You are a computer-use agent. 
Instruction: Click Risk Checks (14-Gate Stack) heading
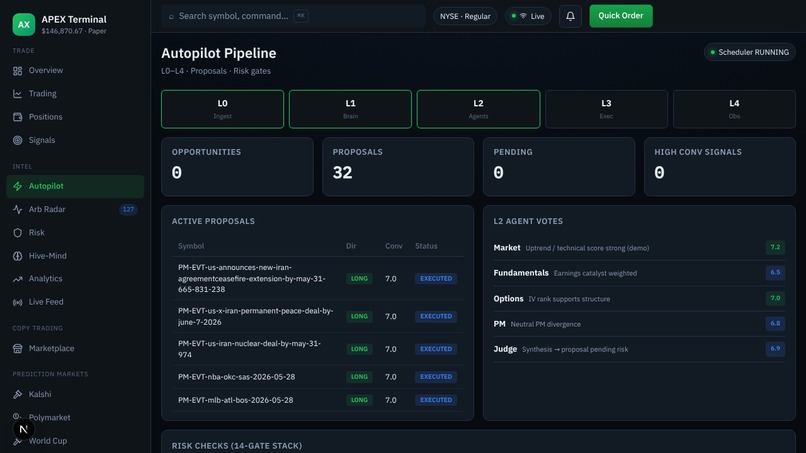click(237, 446)
